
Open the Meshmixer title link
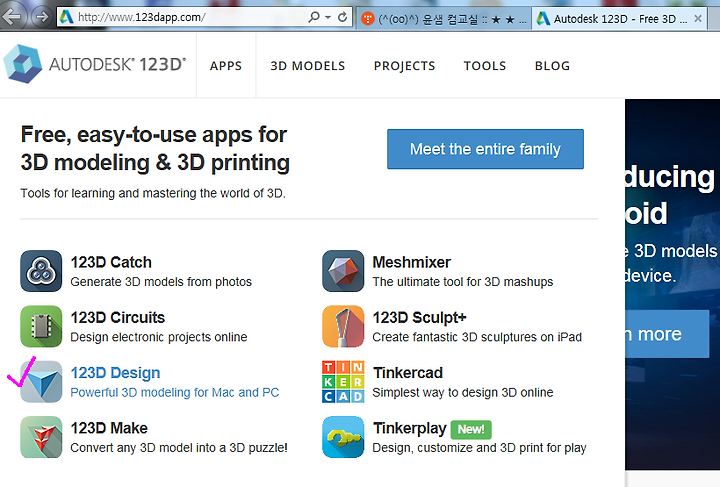pyautogui.click(x=411, y=262)
